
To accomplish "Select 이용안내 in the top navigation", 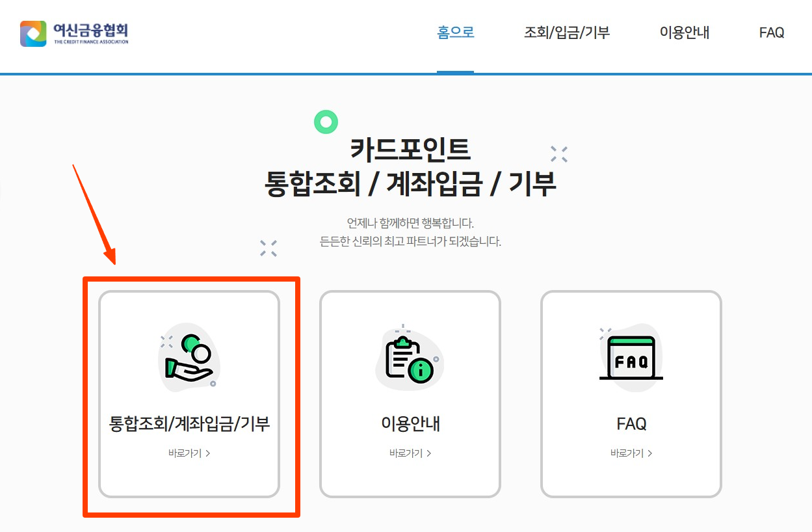I will click(685, 32).
